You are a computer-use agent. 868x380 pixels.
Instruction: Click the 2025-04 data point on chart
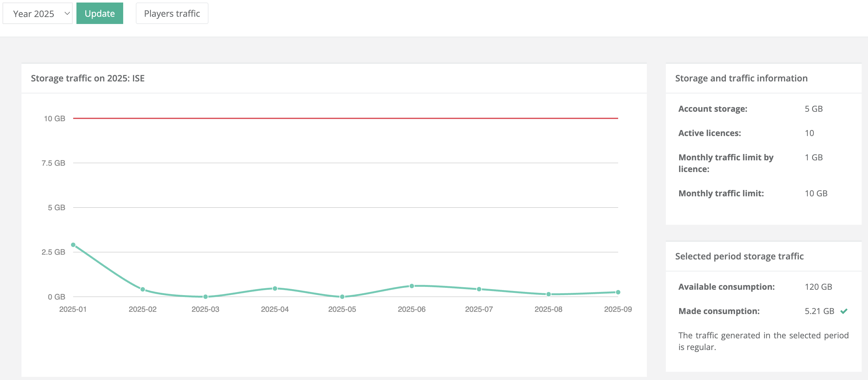tap(275, 288)
